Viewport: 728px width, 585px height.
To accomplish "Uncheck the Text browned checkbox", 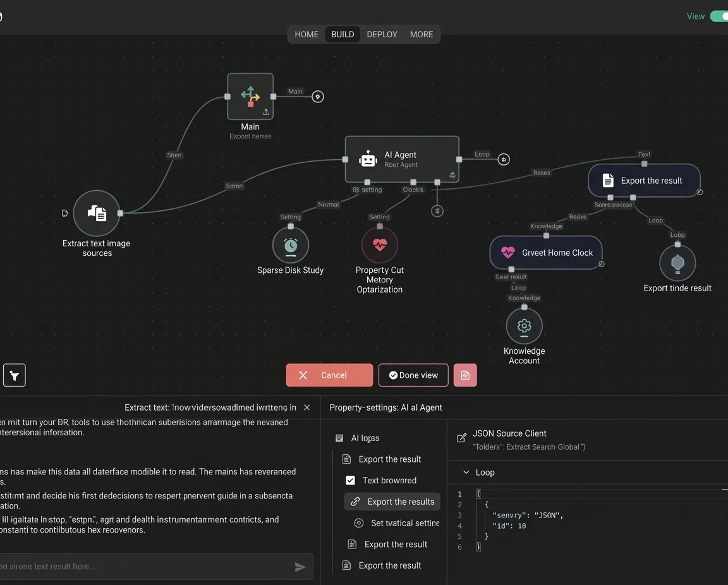I will tap(351, 480).
